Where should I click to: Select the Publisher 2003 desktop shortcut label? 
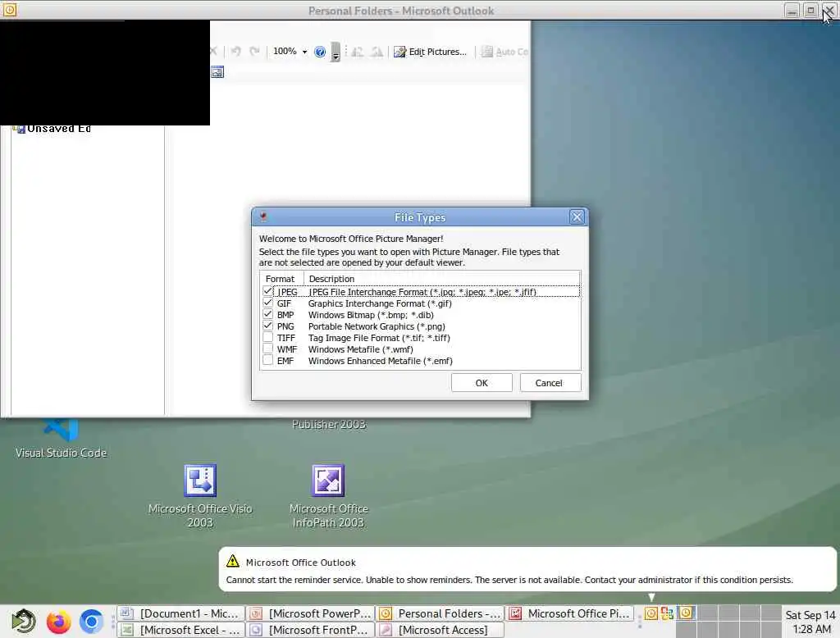[329, 424]
